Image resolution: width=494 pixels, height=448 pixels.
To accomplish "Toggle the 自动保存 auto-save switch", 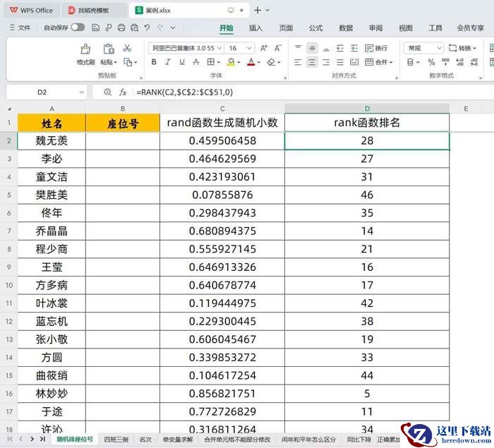I will (x=77, y=28).
